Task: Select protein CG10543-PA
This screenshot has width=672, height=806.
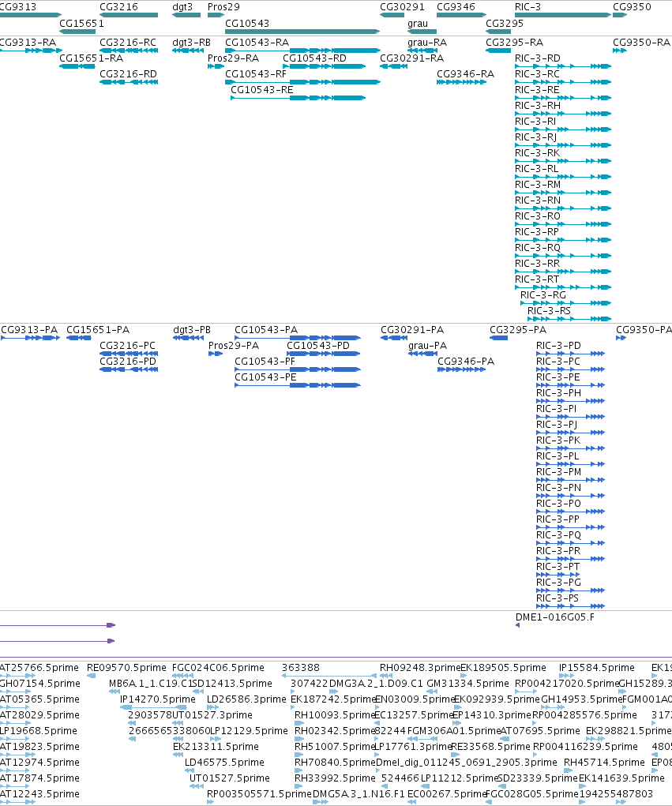Action: (266, 329)
